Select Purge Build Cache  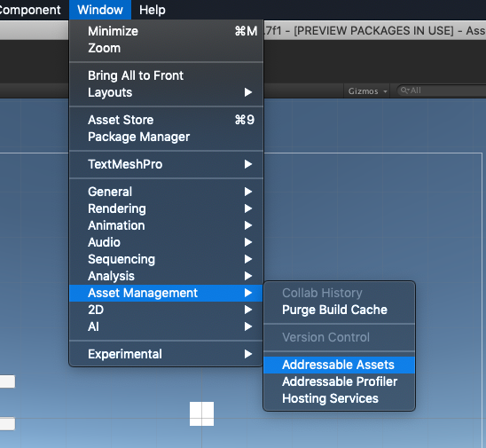(339, 310)
